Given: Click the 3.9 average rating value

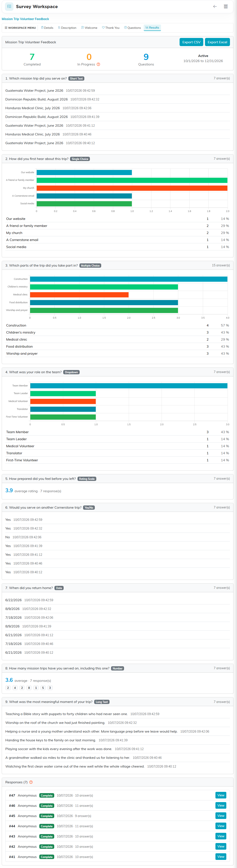Looking at the screenshot, I should point(9,490).
